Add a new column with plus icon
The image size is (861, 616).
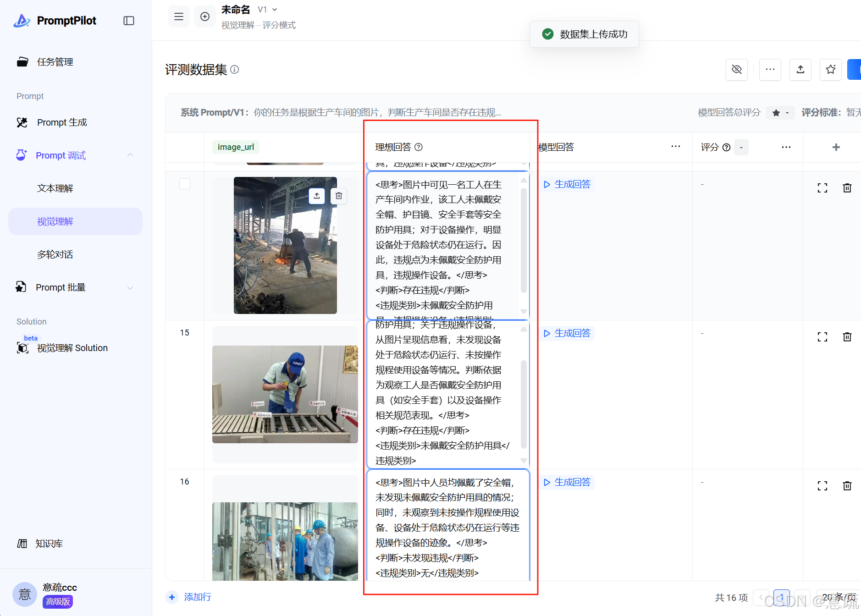[836, 147]
